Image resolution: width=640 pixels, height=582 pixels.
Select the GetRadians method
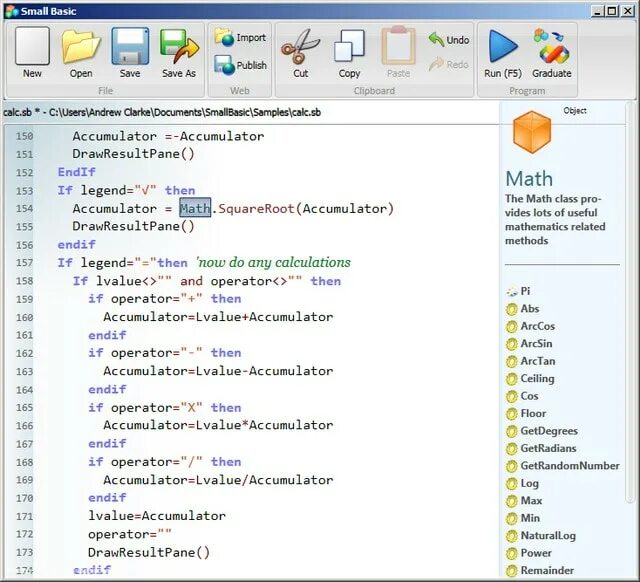point(541,449)
